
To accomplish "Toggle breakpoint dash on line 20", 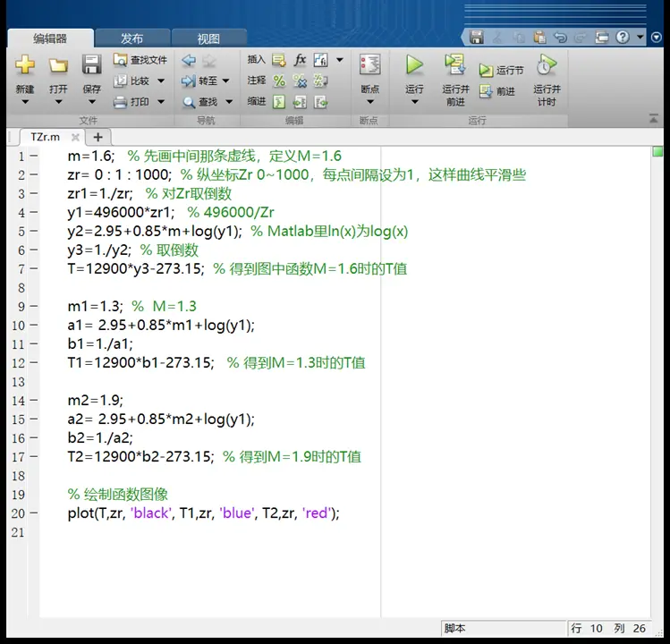I will (34, 513).
